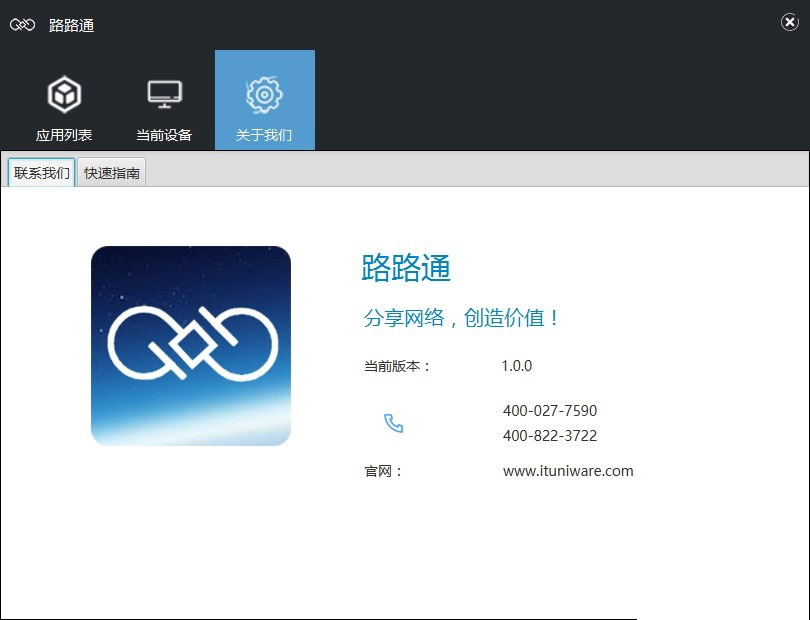Open the website www.ituniware.com
Screen dimensions: 810x620
point(568,471)
